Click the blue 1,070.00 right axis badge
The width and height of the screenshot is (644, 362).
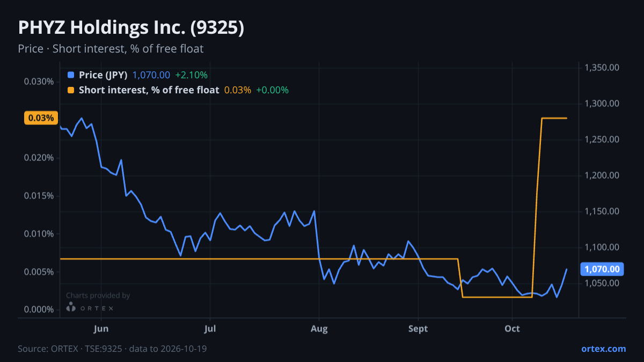point(602,269)
